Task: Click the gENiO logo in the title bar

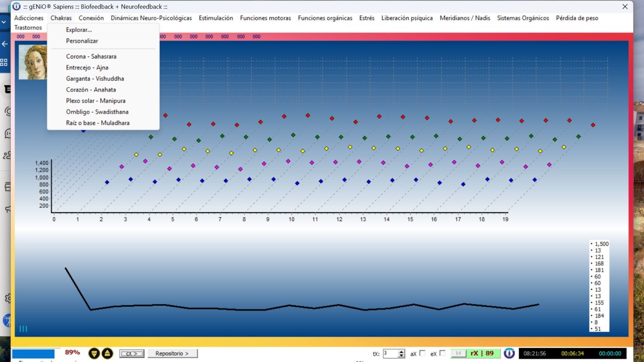Action: pos(17,6)
